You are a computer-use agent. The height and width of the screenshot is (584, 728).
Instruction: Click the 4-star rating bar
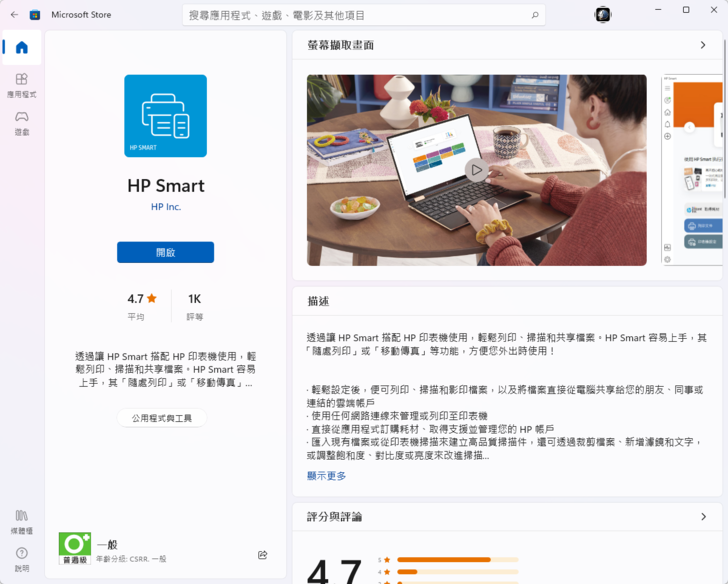coord(458,572)
